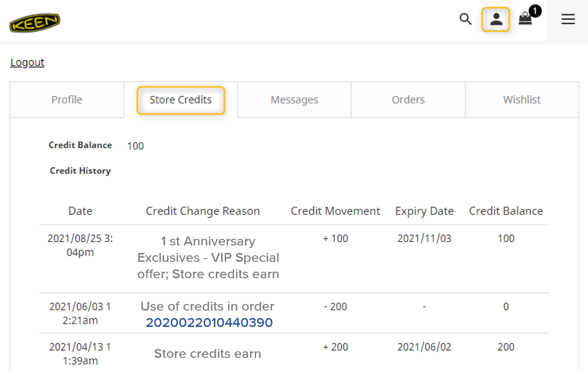Open the hamburger menu

coord(568,19)
